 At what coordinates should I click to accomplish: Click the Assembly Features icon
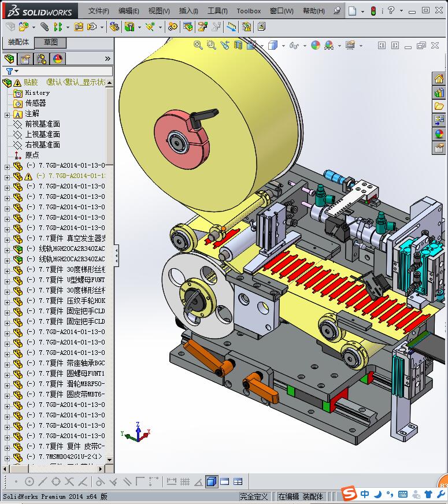tap(129, 27)
